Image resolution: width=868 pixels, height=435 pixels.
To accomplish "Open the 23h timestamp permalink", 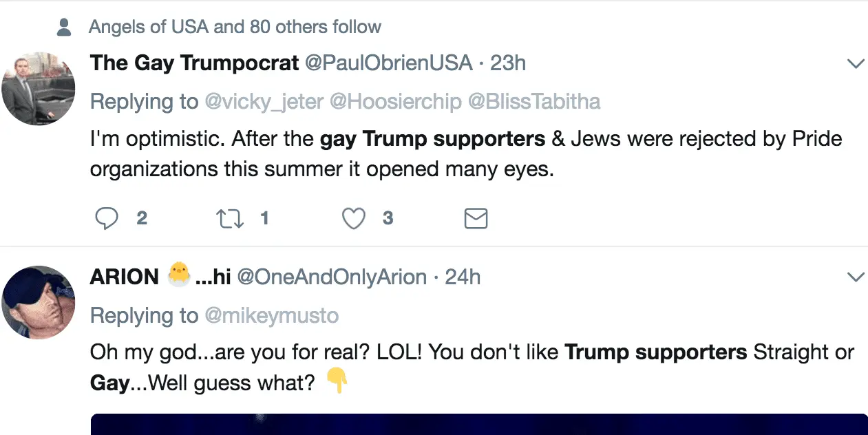I will [507, 63].
